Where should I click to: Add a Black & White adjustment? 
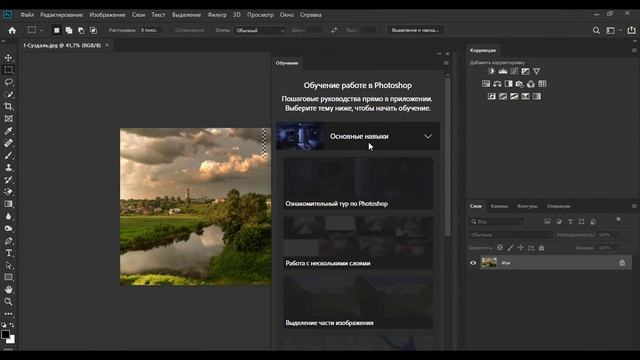(x=509, y=84)
